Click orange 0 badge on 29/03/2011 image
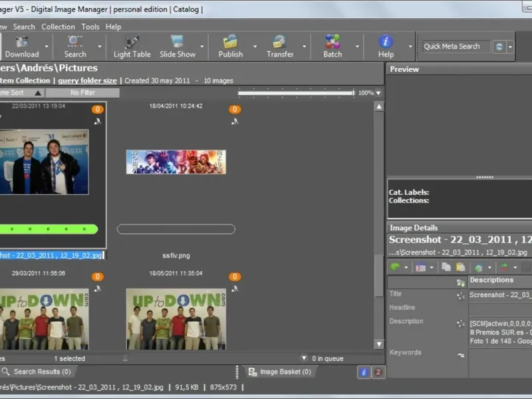The height and width of the screenshot is (399, 532). pos(97,277)
